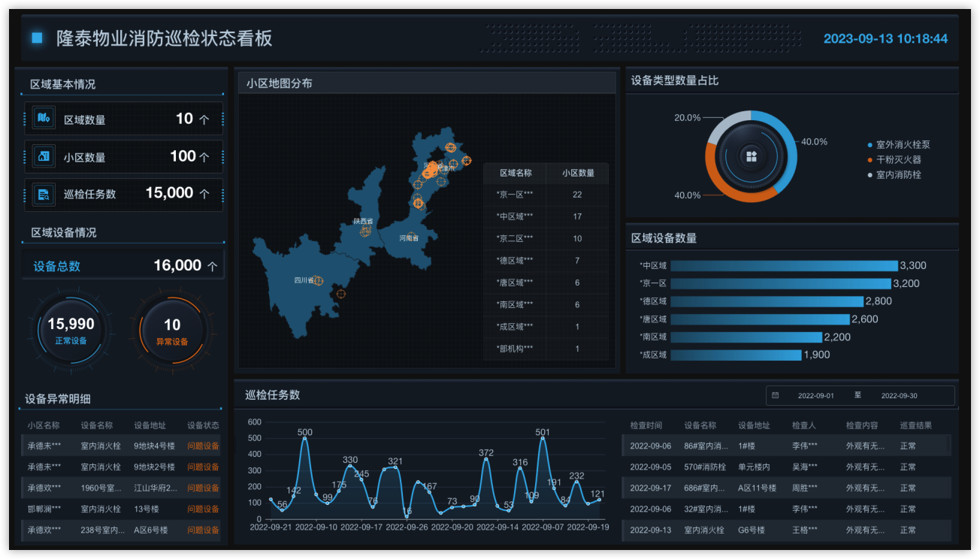Click the inspection task count icon
Viewport: 980px width, 559px height.
44,195
